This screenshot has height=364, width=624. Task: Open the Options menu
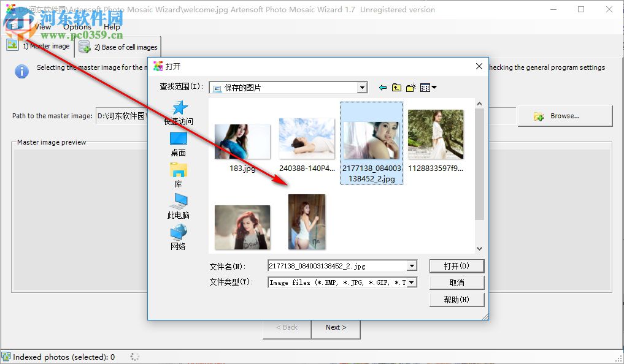77,26
